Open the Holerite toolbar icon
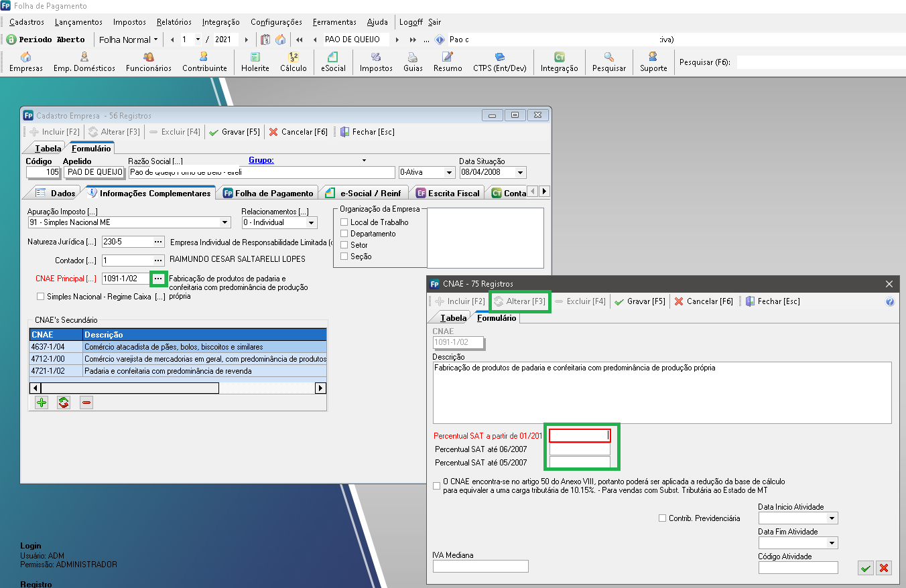906x588 pixels. [255, 62]
